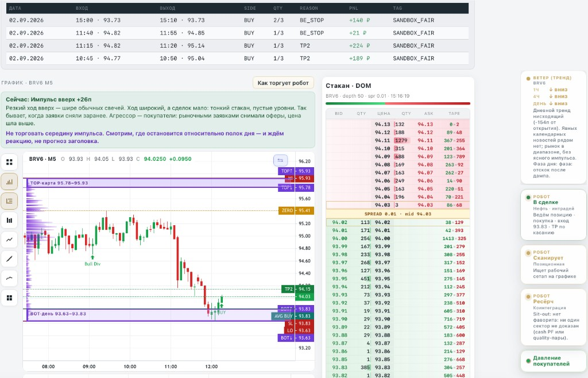This screenshot has height=378, width=588.
Task: Open the robot 'Сканирует' status card
Action: 553,264
